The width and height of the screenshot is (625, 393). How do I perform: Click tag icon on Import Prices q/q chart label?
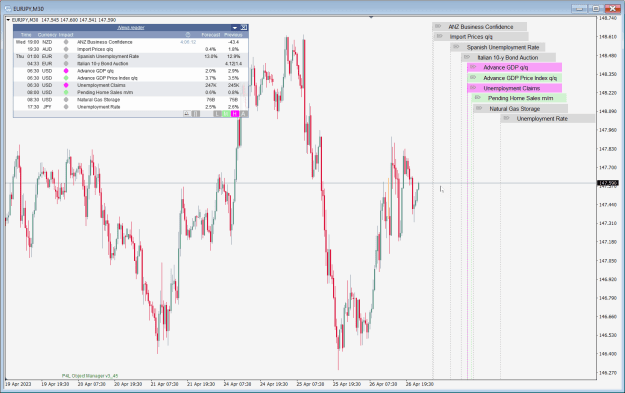[439, 36]
